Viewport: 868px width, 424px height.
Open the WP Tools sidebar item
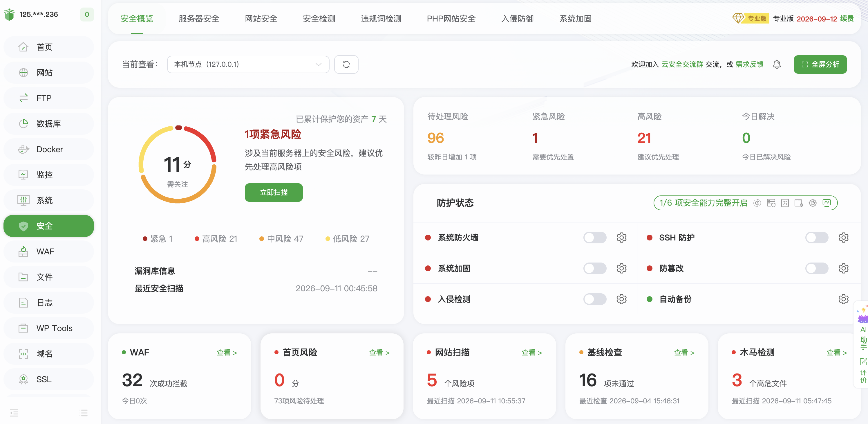coord(48,328)
